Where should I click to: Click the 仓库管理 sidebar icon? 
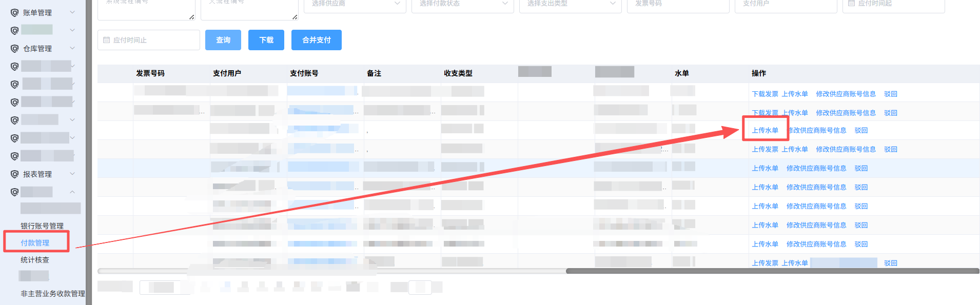click(14, 49)
